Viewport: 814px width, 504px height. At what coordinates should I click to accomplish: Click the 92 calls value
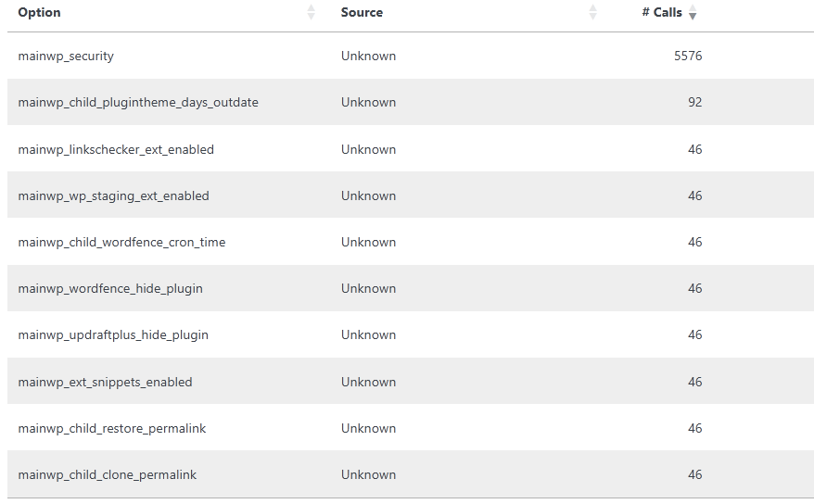tap(695, 102)
